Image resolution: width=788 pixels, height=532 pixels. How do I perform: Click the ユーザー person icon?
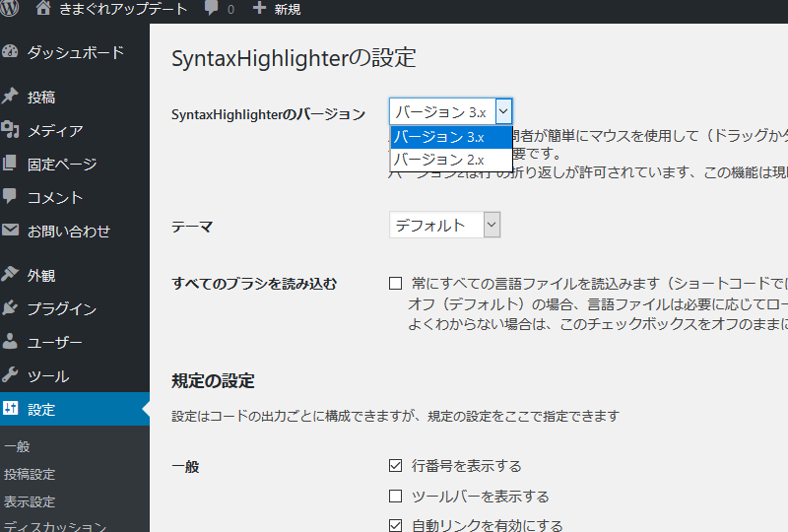tap(10, 341)
